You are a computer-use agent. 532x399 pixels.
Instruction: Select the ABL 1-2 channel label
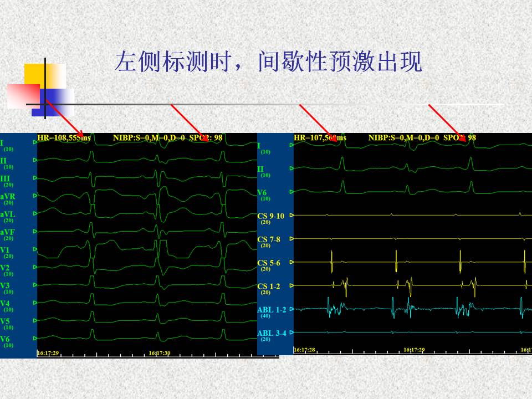pos(272,309)
